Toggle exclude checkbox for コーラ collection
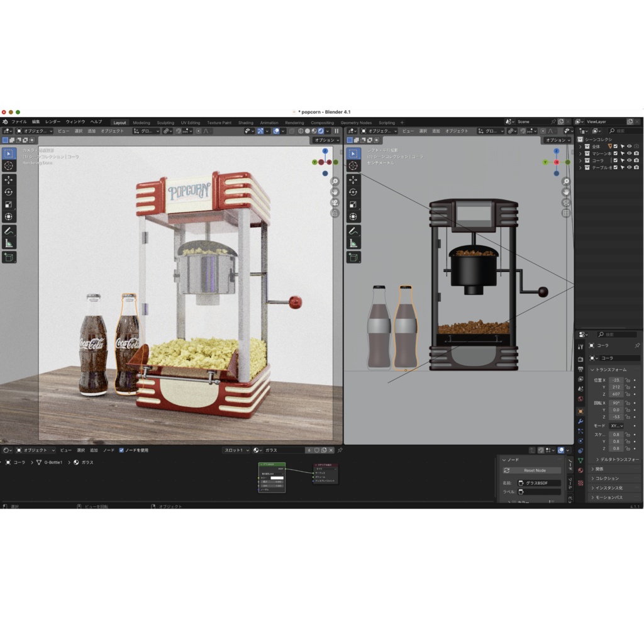This screenshot has height=644, width=644. pyautogui.click(x=615, y=160)
